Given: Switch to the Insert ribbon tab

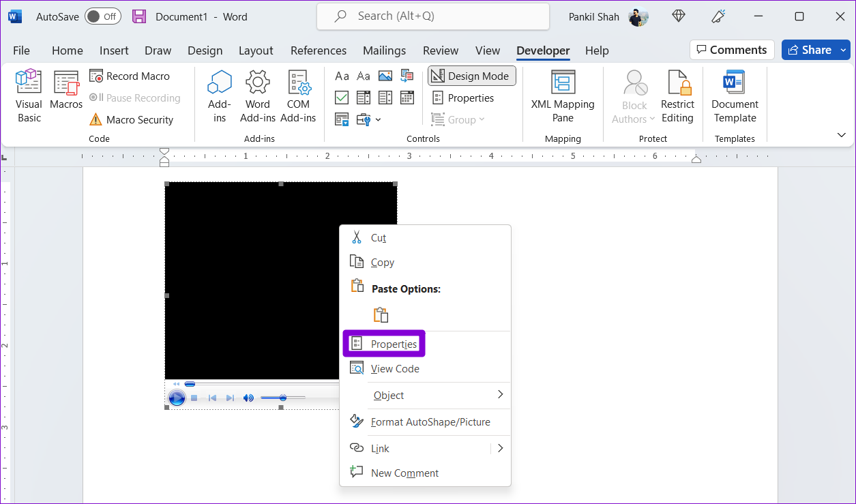Looking at the screenshot, I should tap(114, 50).
